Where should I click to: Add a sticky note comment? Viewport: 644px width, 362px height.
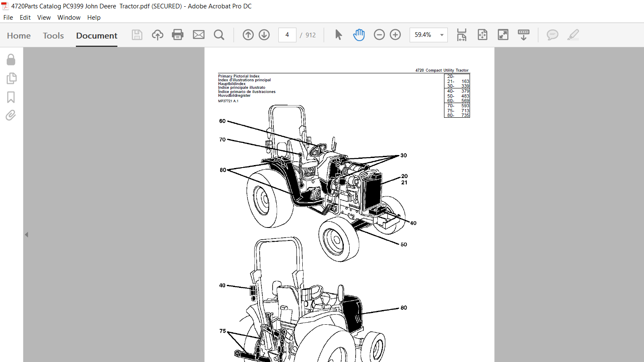click(x=553, y=35)
